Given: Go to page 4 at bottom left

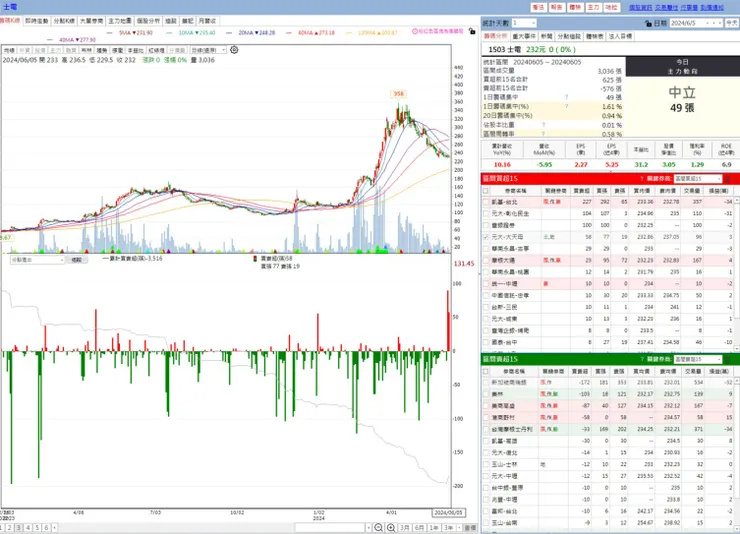Looking at the screenshot, I should pyautogui.click(x=28, y=528).
